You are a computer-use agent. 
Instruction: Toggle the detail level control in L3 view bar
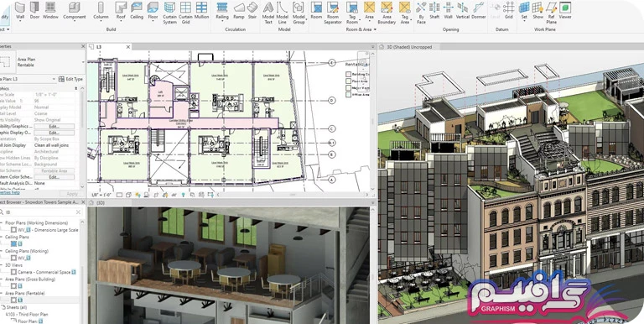[x=120, y=195]
